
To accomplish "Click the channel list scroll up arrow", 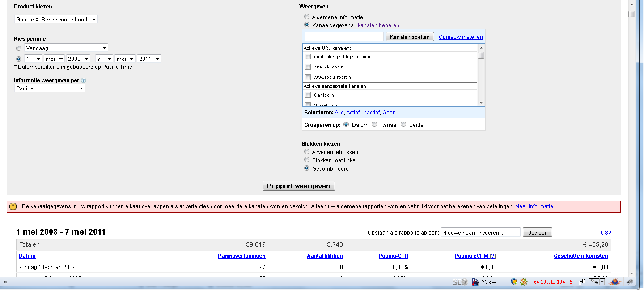I will click(x=481, y=47).
